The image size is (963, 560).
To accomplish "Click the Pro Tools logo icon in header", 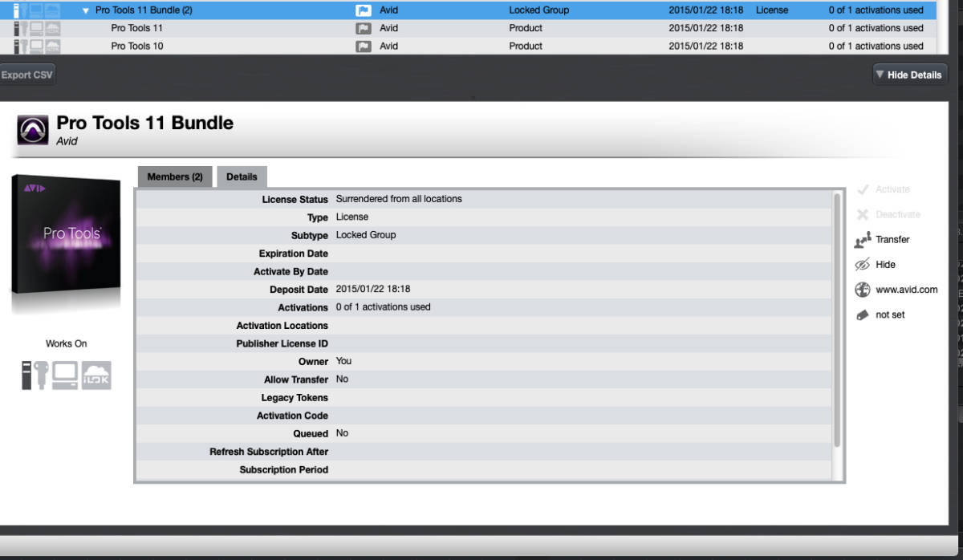I will 33,129.
